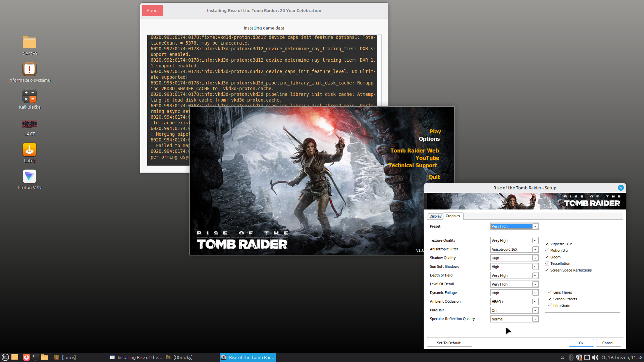Viewport: 644px width, 362px height.
Task: Select Play in the game launcher menu
Action: point(435,131)
